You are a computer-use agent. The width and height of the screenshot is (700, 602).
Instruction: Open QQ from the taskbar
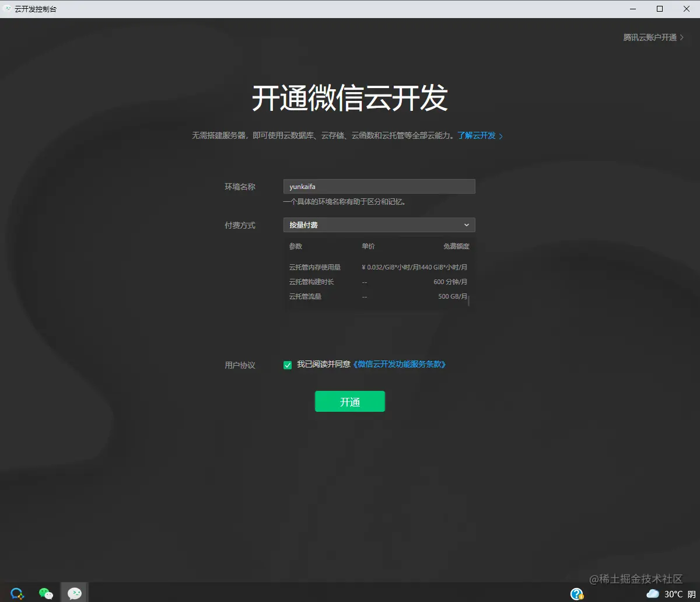pyautogui.click(x=17, y=593)
